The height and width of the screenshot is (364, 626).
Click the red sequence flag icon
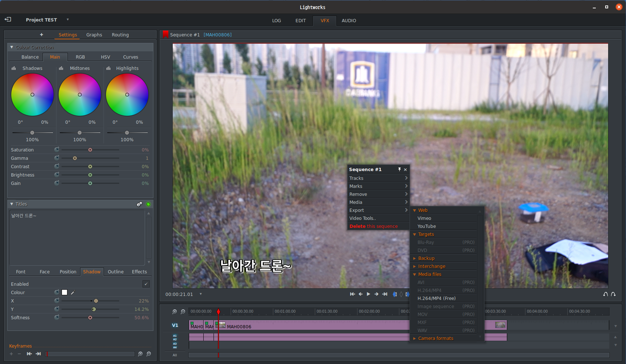[166, 35]
